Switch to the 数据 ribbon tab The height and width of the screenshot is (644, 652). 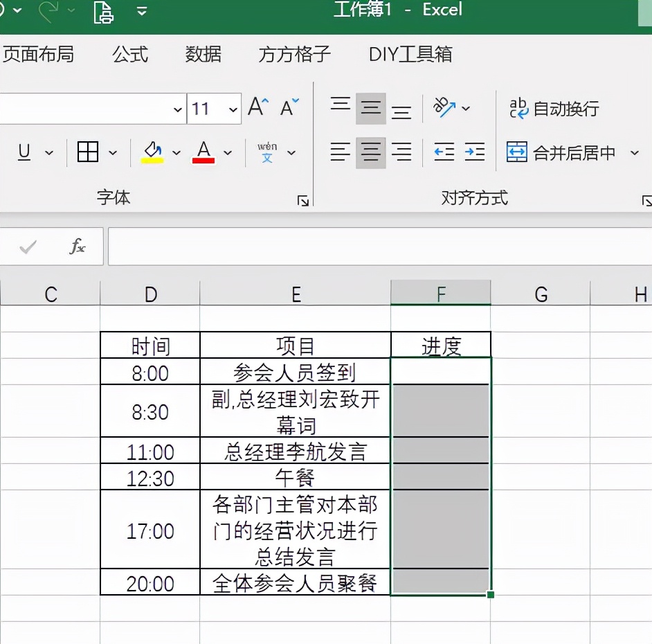click(203, 54)
